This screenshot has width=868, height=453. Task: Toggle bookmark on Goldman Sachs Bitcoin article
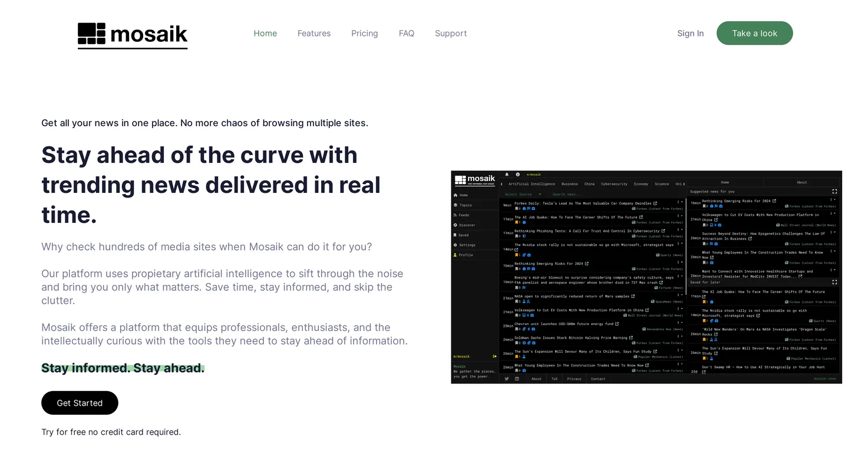click(516, 343)
